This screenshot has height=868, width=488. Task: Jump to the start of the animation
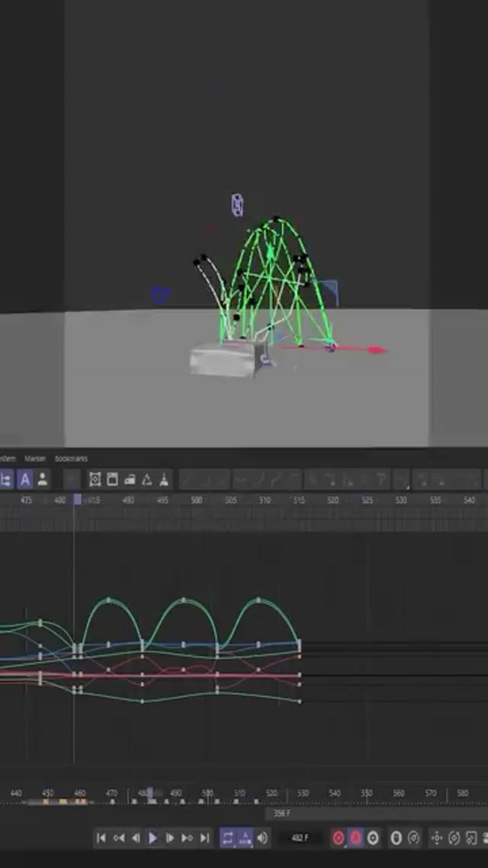(x=101, y=837)
